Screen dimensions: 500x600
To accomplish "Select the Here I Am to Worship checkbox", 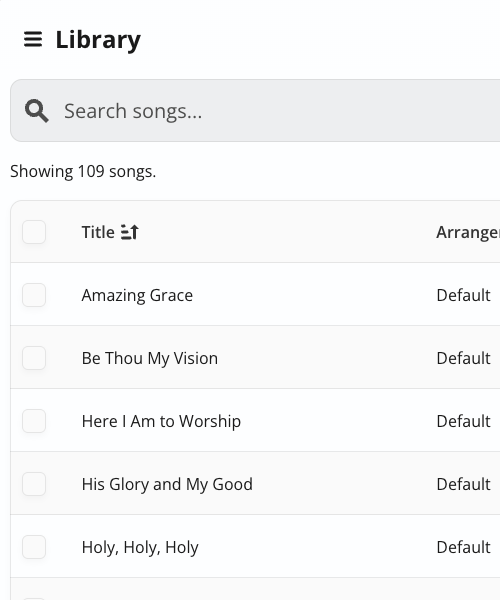I will point(34,421).
